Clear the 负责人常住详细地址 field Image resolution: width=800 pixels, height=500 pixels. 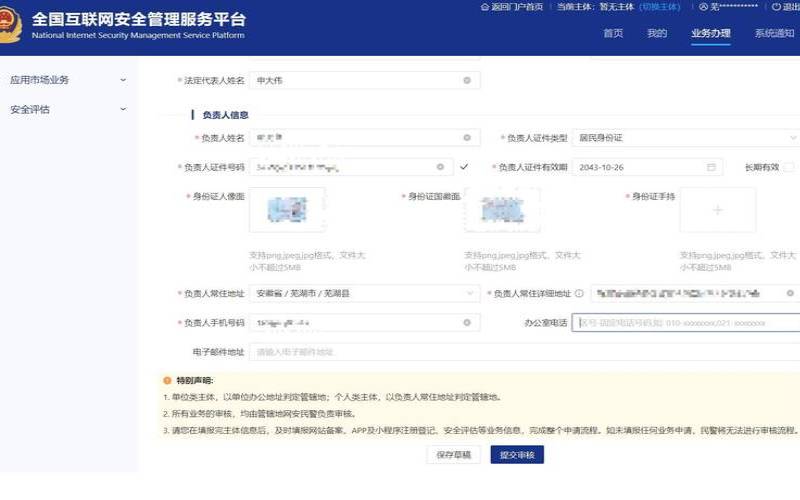790,293
